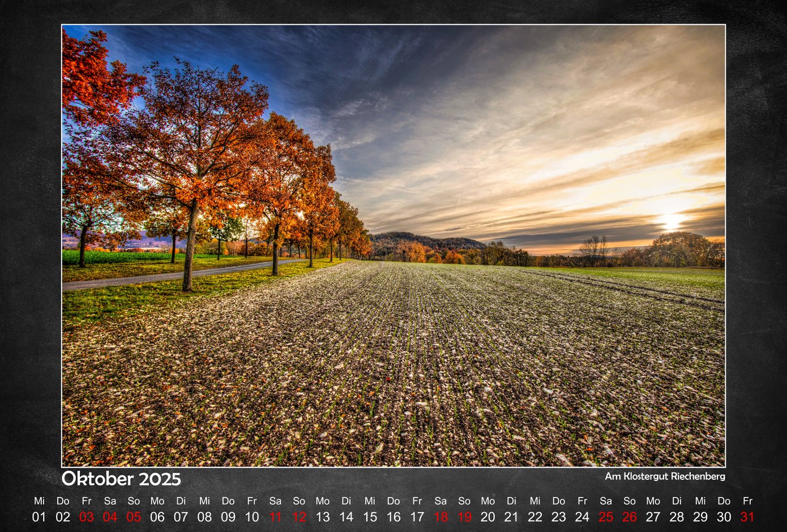Select red holiday date 03

click(87, 517)
